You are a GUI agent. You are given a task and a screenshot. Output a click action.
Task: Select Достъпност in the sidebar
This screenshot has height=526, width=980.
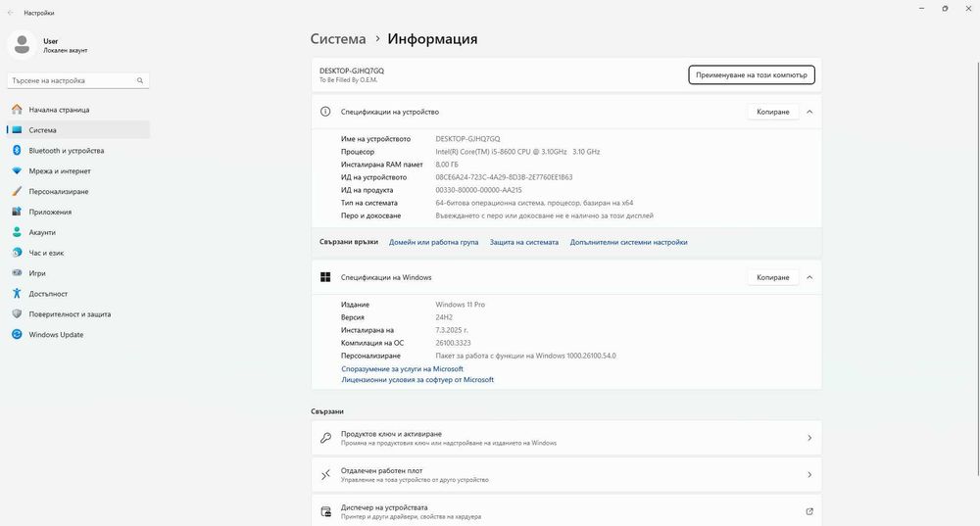point(78,294)
